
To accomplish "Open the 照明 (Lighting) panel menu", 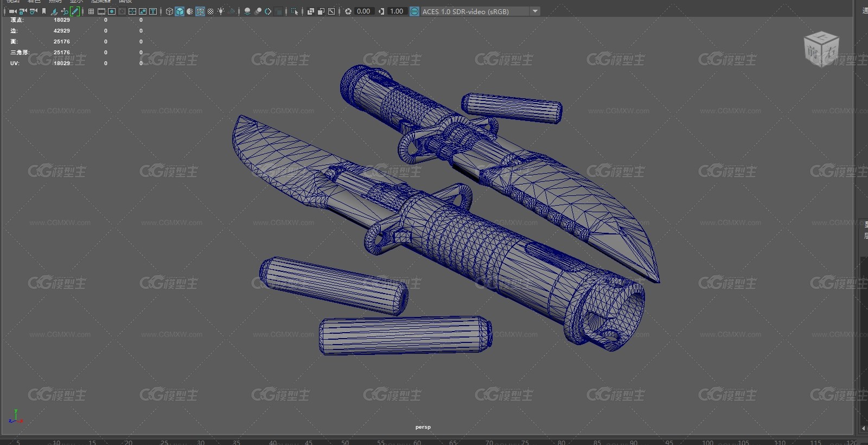I will pyautogui.click(x=55, y=2).
